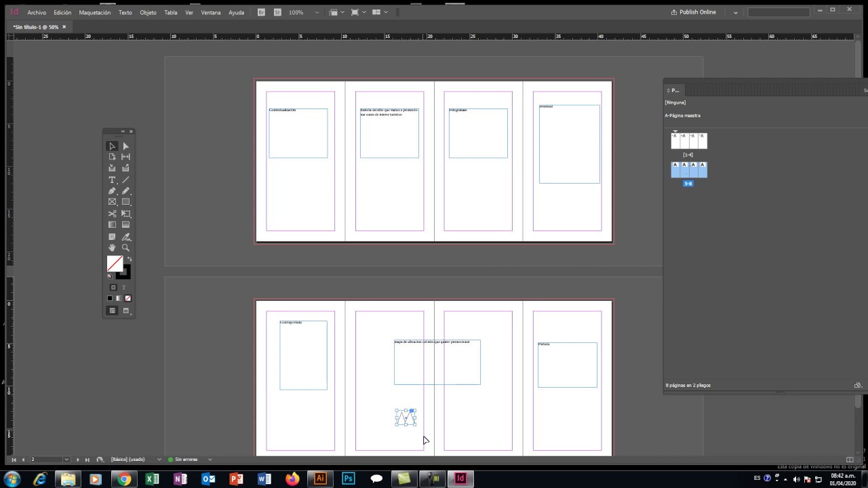Open the Arrange Documents dropdown
Viewport: 868px width, 488px height.
point(380,12)
